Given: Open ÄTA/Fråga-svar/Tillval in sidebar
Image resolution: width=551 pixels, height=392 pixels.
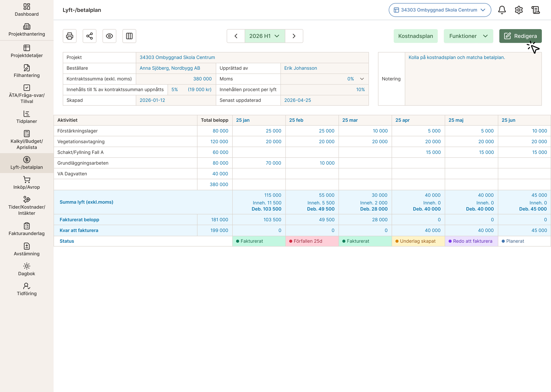Looking at the screenshot, I should (x=27, y=94).
